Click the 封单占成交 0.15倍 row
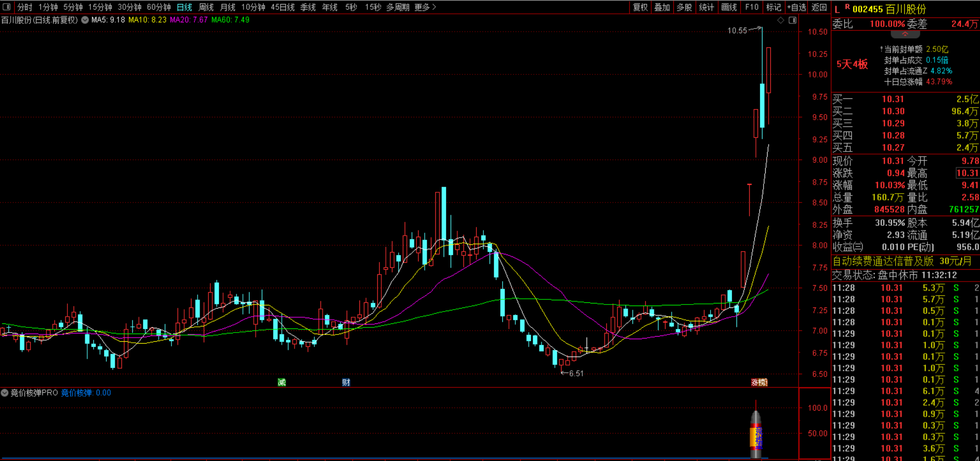This screenshot has width=980, height=461. [916, 60]
